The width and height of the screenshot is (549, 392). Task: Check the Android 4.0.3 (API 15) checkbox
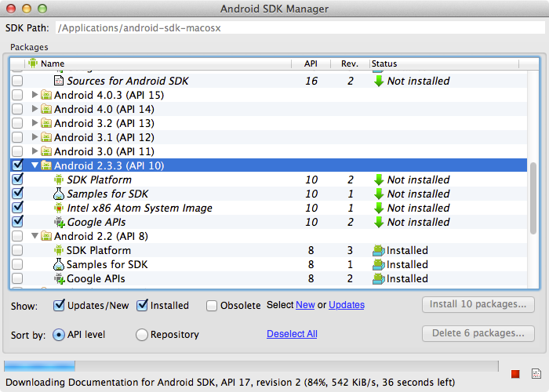(x=17, y=95)
